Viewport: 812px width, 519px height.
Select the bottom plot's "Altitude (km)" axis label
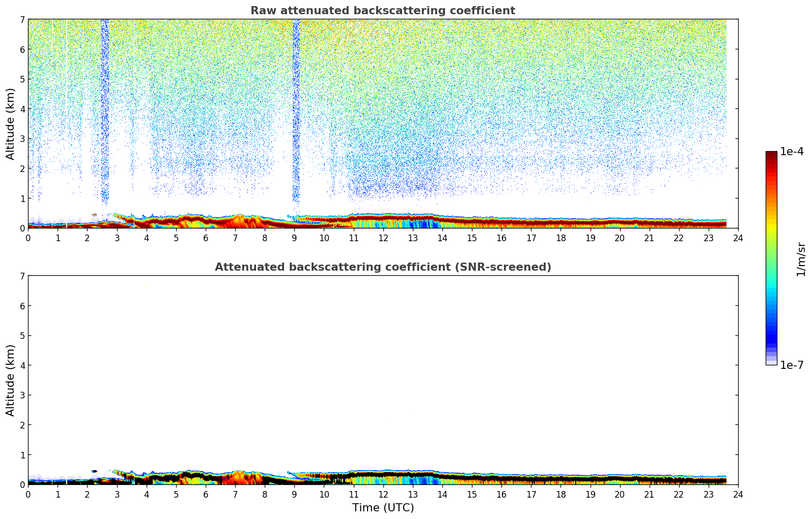coord(11,380)
